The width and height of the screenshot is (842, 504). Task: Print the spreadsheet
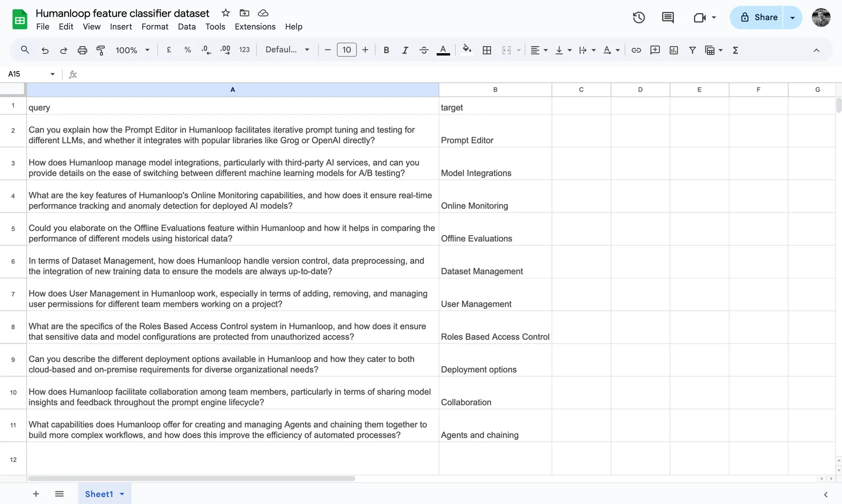click(82, 50)
